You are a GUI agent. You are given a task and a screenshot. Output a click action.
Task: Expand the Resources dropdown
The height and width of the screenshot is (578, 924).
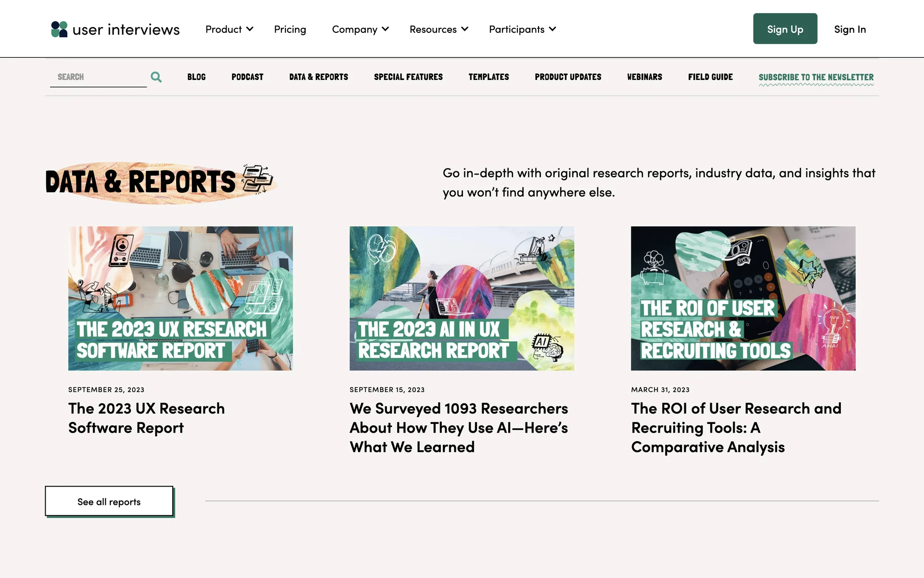pos(438,29)
